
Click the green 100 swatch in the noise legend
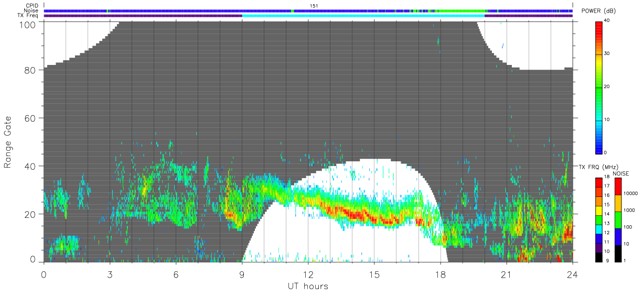(x=618, y=220)
